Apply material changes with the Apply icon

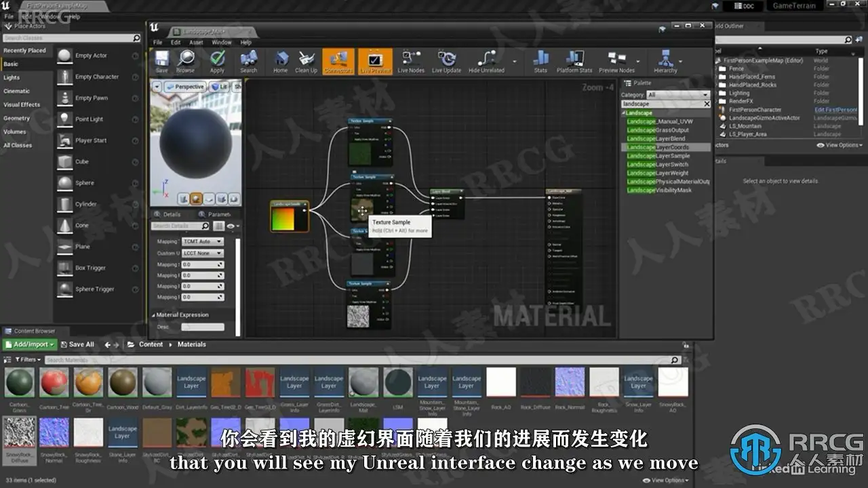[217, 61]
